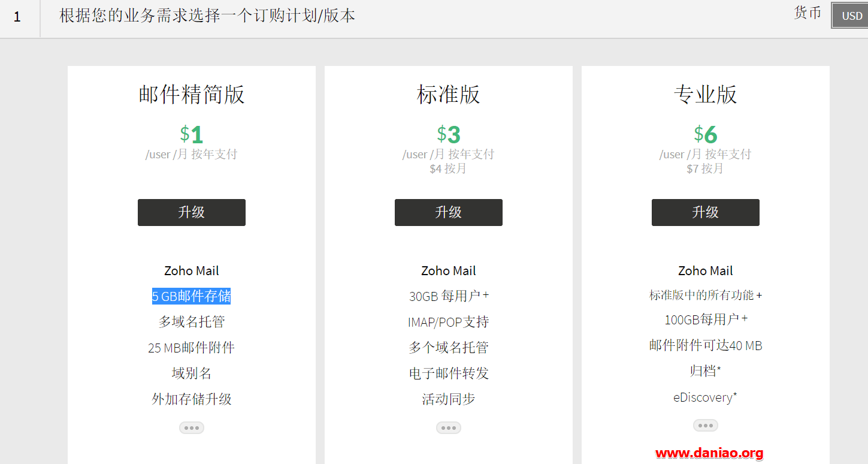Open the USD currency dropdown
The image size is (868, 464).
(850, 16)
